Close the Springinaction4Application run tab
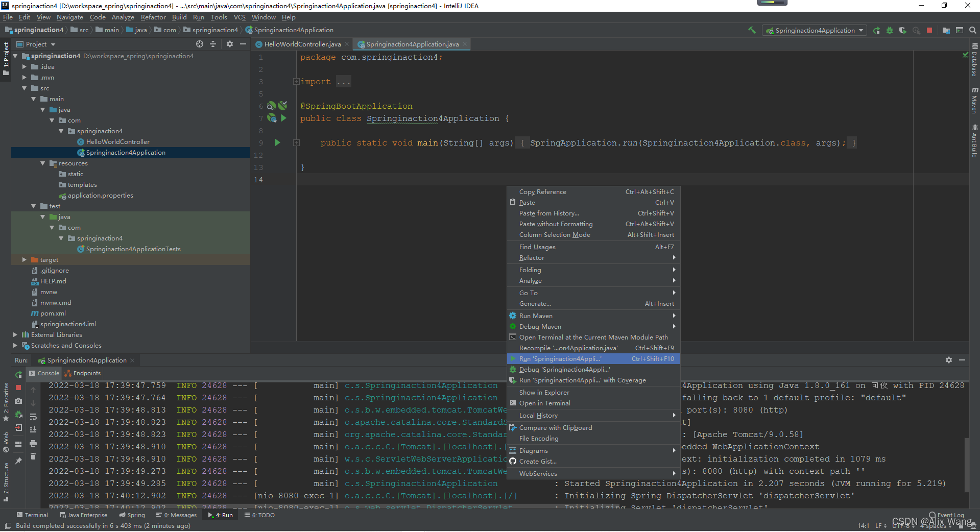 point(133,360)
